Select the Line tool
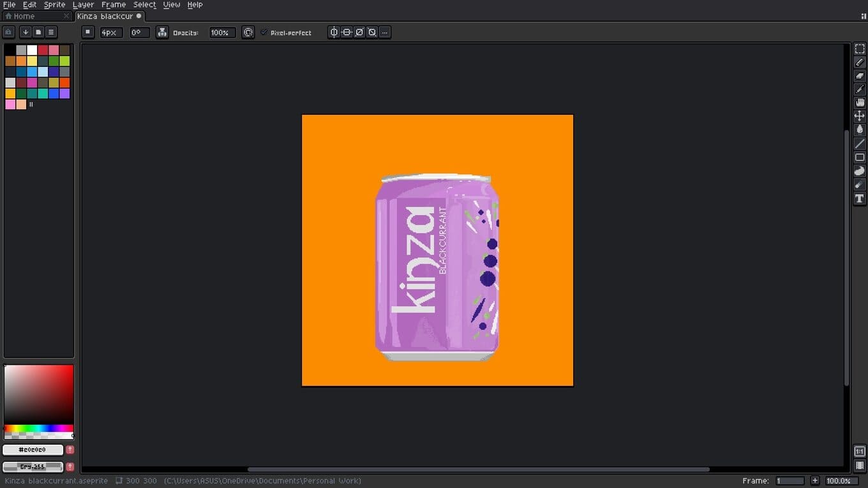The height and width of the screenshot is (488, 868). coord(860,144)
